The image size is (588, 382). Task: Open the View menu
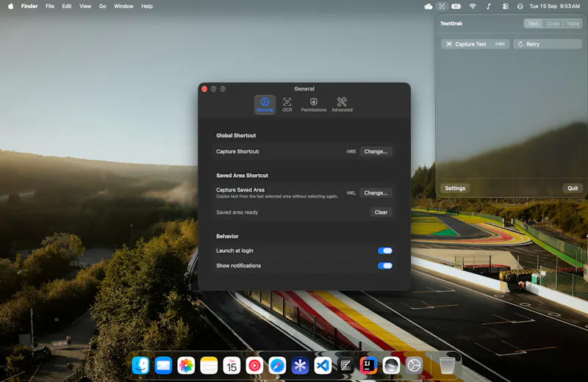(85, 6)
